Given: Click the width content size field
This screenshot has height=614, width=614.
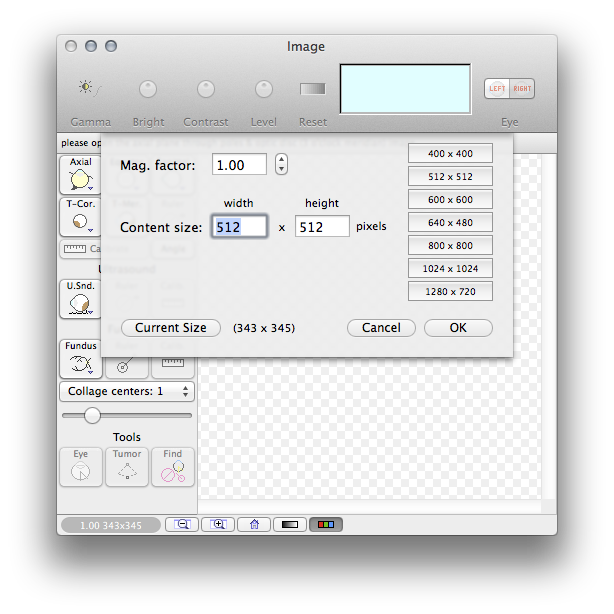Looking at the screenshot, I should pos(239,226).
